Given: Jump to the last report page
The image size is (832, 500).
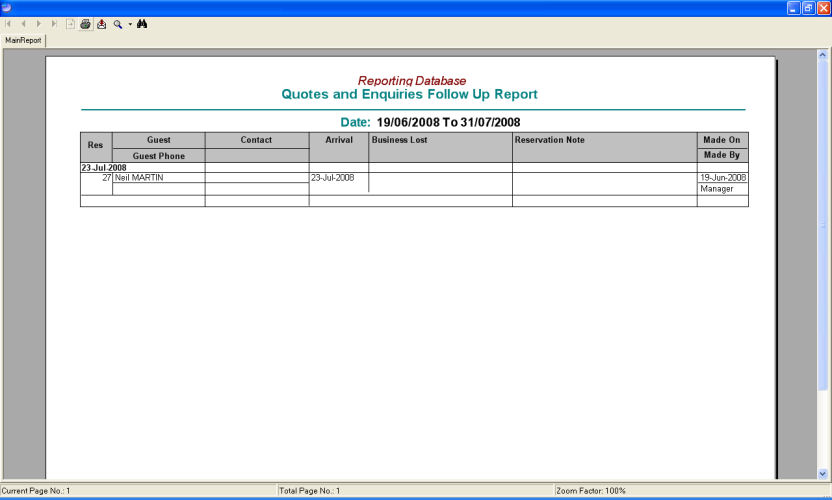Looking at the screenshot, I should point(54,24).
